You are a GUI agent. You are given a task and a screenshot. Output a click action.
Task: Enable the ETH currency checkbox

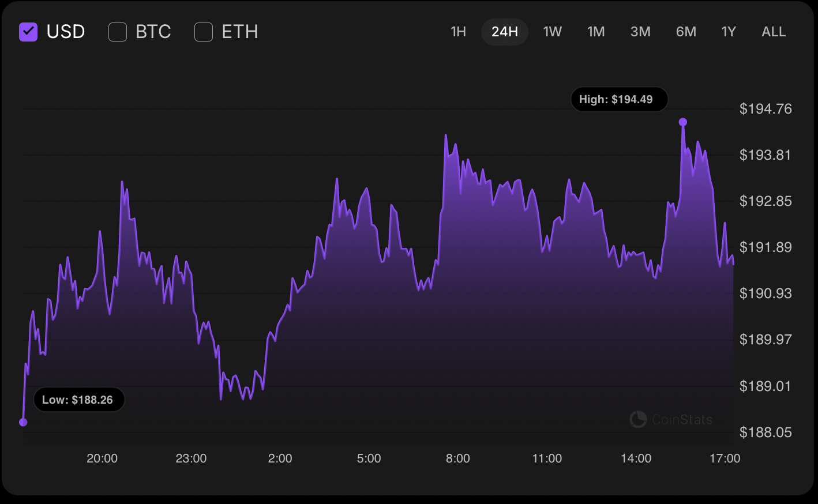point(204,32)
